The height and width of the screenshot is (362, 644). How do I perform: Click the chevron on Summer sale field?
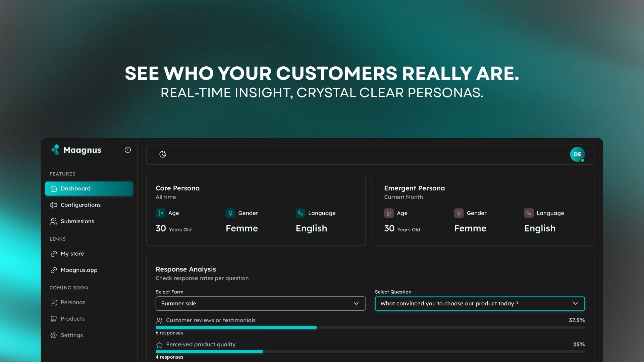click(x=356, y=304)
